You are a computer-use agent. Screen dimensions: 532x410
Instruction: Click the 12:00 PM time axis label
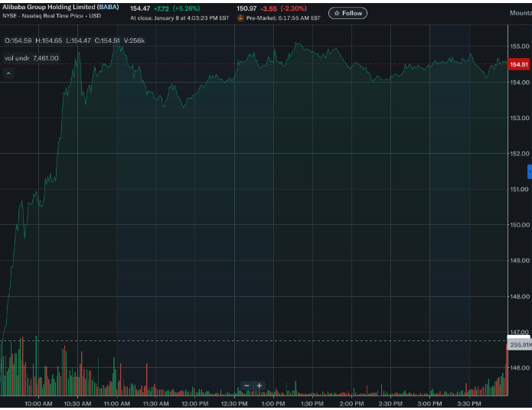click(194, 403)
